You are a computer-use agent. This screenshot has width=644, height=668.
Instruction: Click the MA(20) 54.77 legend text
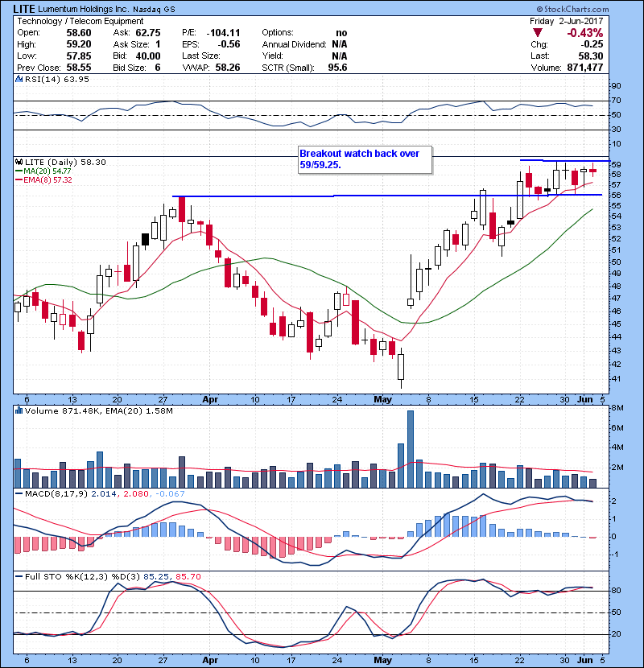47,171
